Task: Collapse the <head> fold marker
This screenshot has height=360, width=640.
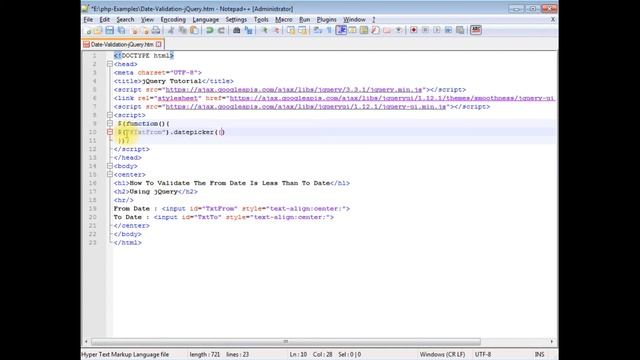Action: (110, 64)
